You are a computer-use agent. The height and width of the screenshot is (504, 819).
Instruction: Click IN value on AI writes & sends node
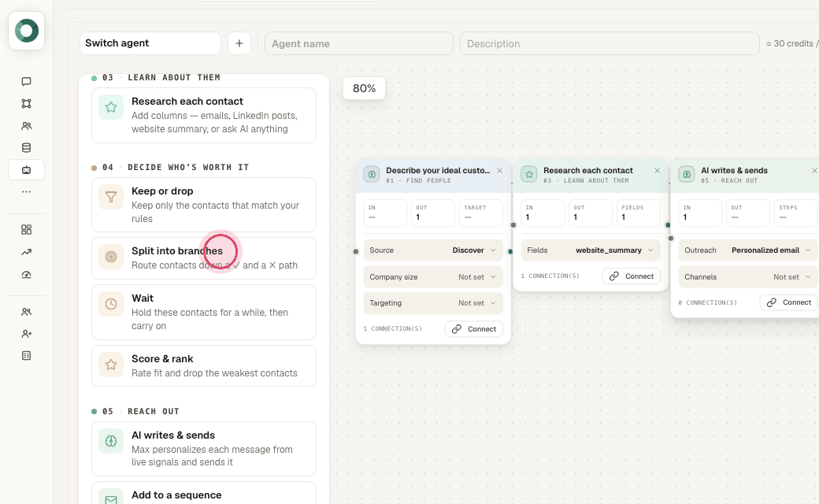click(x=700, y=213)
